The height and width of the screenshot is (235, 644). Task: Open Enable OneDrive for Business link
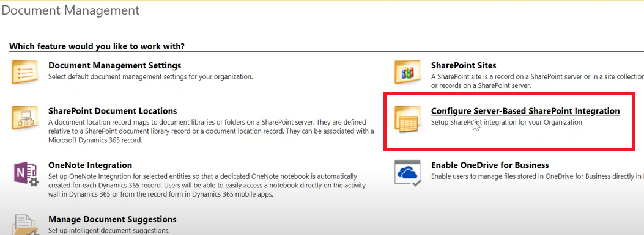pos(490,165)
